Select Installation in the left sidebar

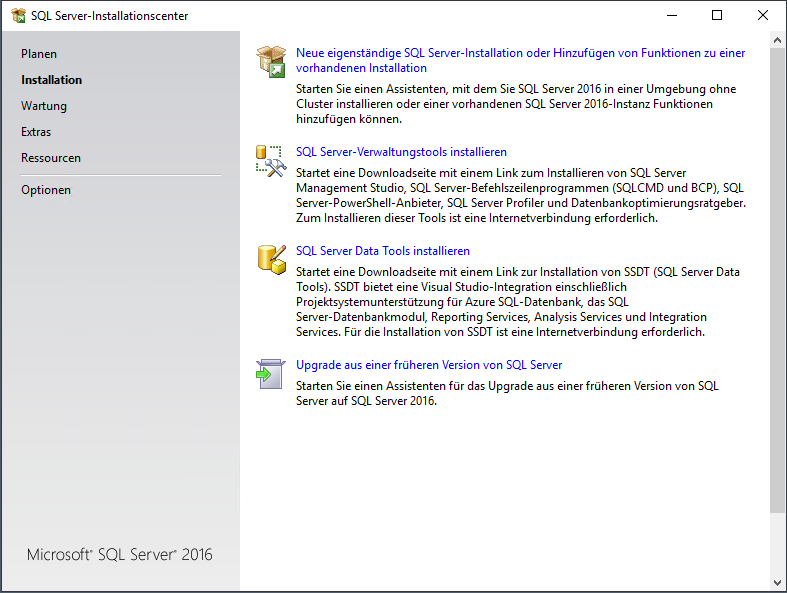click(x=52, y=80)
